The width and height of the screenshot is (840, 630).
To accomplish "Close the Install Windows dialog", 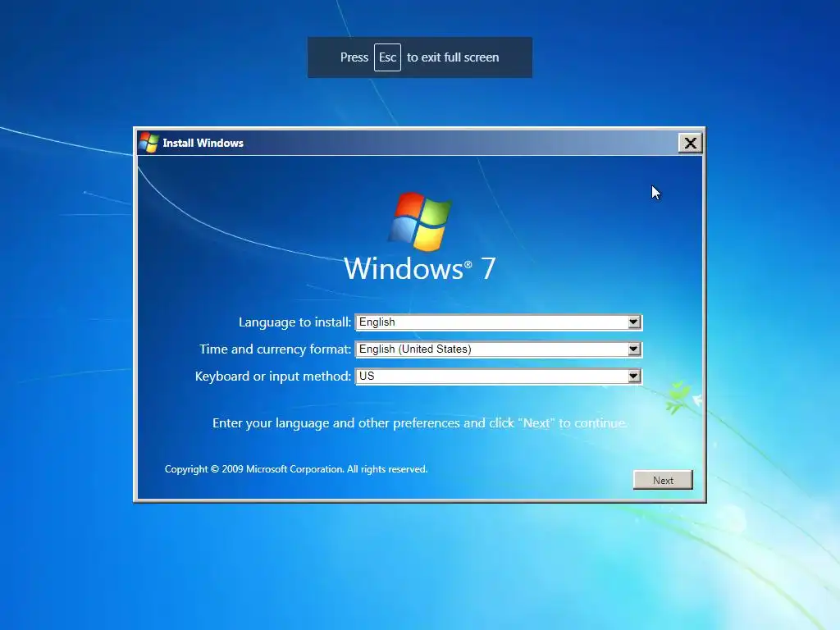I will (x=690, y=143).
